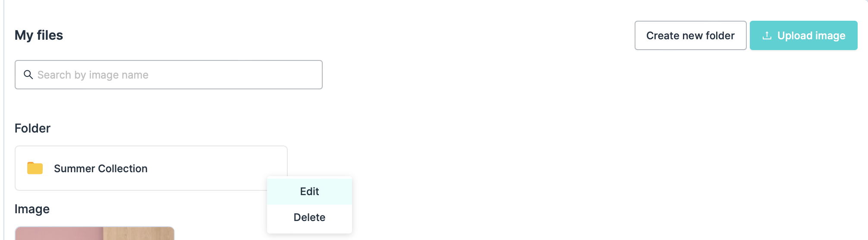Select Delete in the folder context menu
The width and height of the screenshot is (868, 240).
(x=309, y=218)
